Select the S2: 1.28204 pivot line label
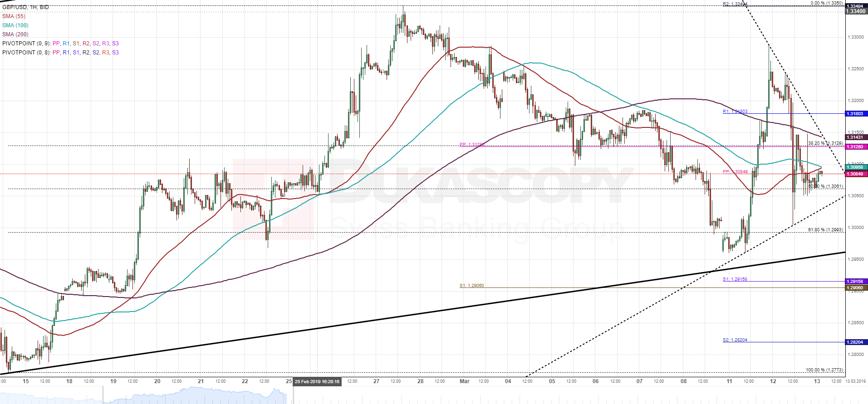 click(x=735, y=340)
